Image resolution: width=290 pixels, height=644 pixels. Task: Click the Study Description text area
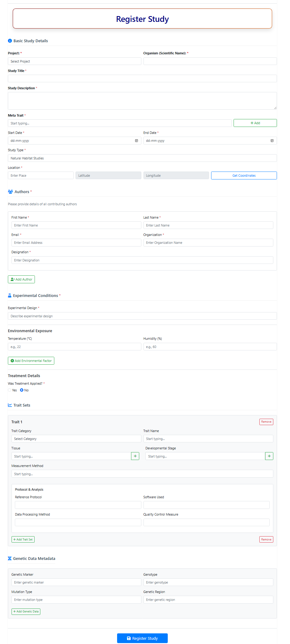coord(142,101)
